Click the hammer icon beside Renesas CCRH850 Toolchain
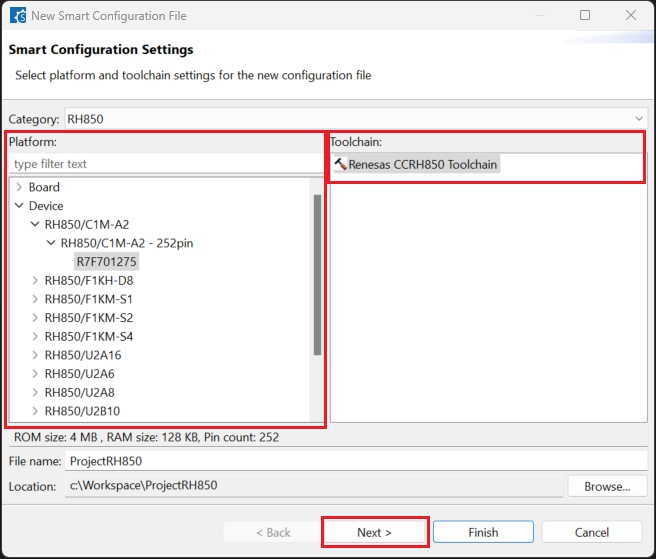This screenshot has height=559, width=656. click(340, 164)
